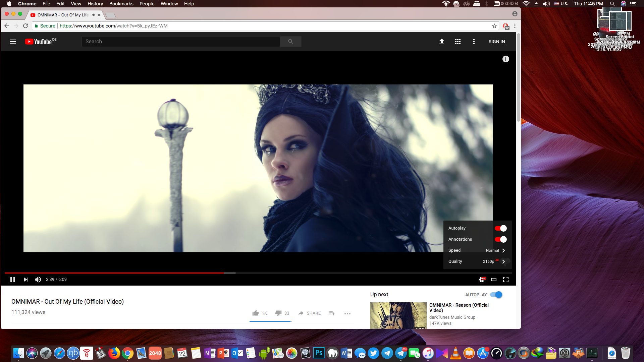The height and width of the screenshot is (362, 644).
Task: Click SHARE button below video
Action: 310,313
